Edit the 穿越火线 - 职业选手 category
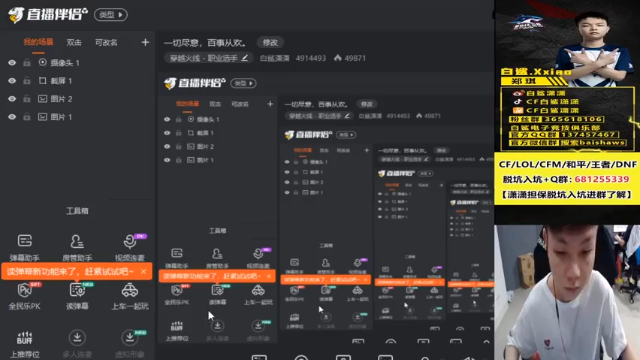This screenshot has height=360, width=640. [209, 58]
